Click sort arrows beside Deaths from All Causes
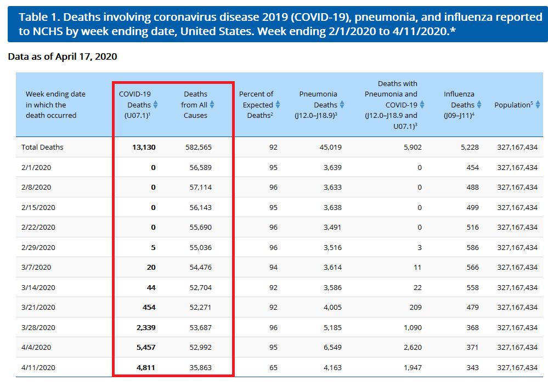 click(212, 105)
